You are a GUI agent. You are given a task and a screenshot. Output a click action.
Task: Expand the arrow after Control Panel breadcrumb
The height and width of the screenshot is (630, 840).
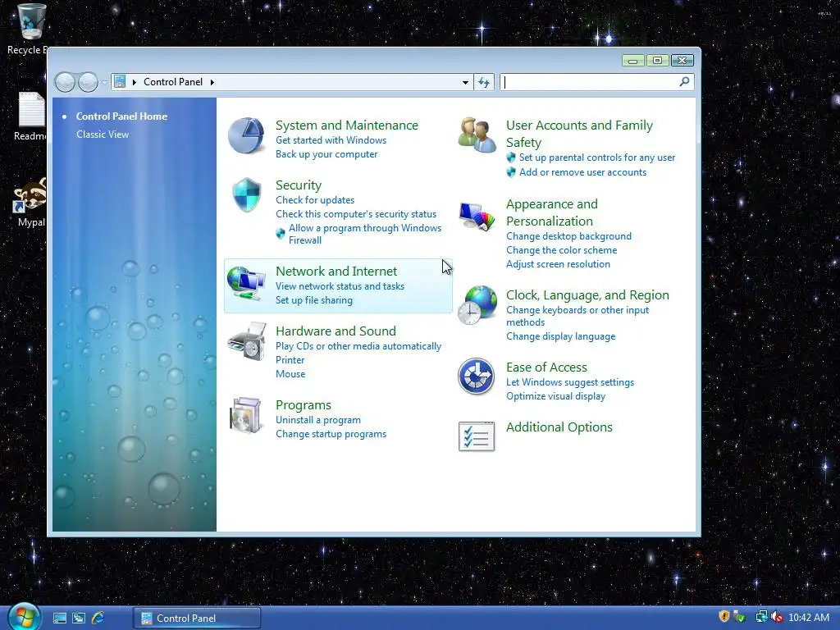coord(212,82)
